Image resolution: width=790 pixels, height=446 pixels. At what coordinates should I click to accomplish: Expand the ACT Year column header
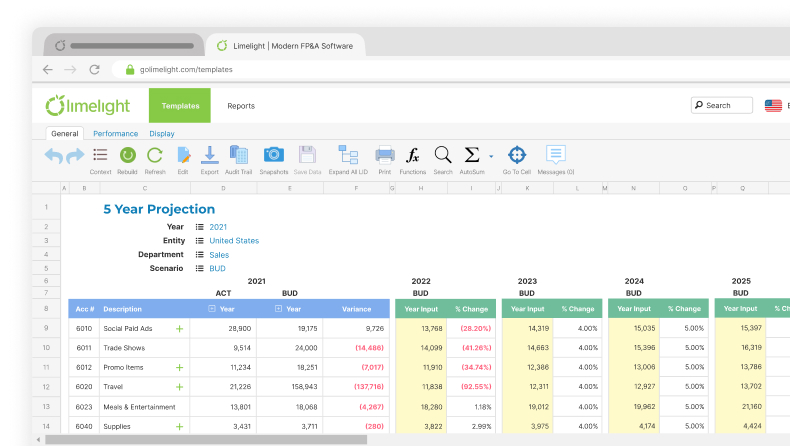tap(212, 308)
